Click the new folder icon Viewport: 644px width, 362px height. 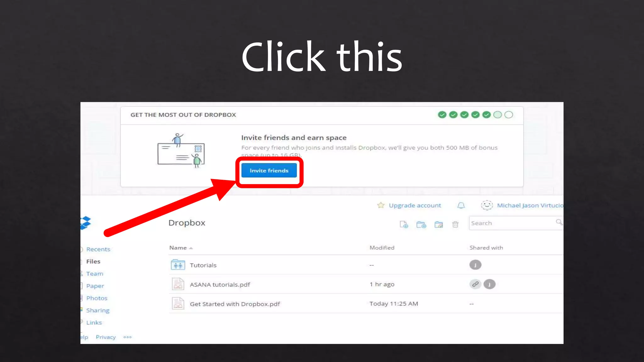[421, 224]
